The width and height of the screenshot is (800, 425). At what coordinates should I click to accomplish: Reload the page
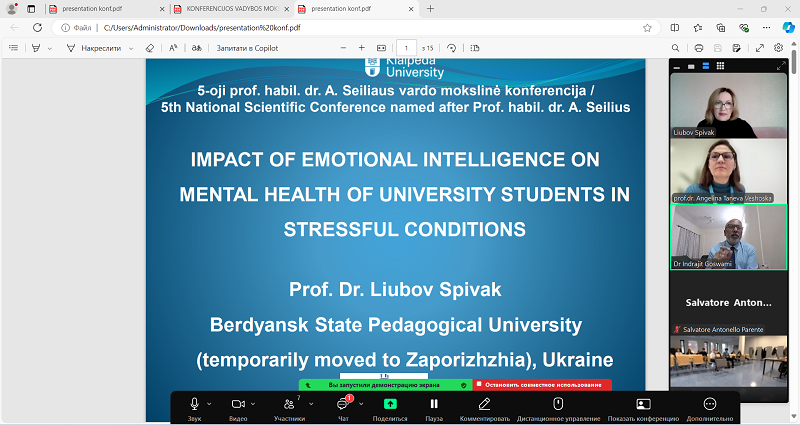(37, 28)
